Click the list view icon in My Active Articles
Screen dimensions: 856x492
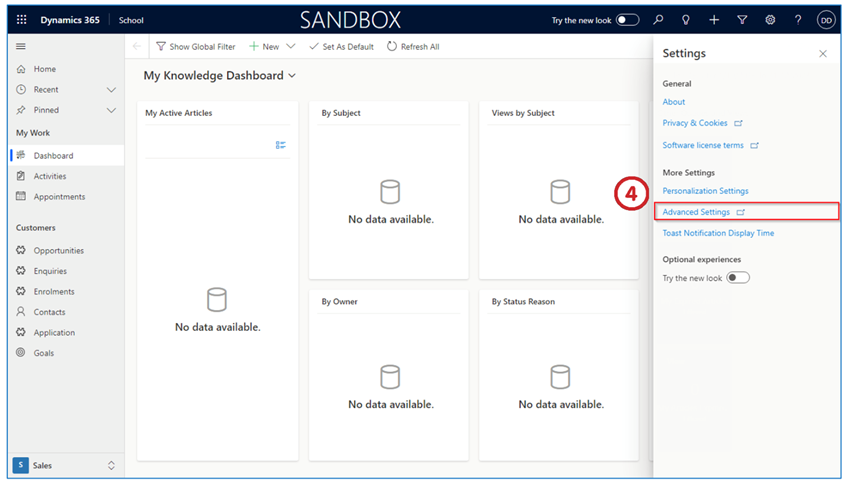[x=281, y=145]
